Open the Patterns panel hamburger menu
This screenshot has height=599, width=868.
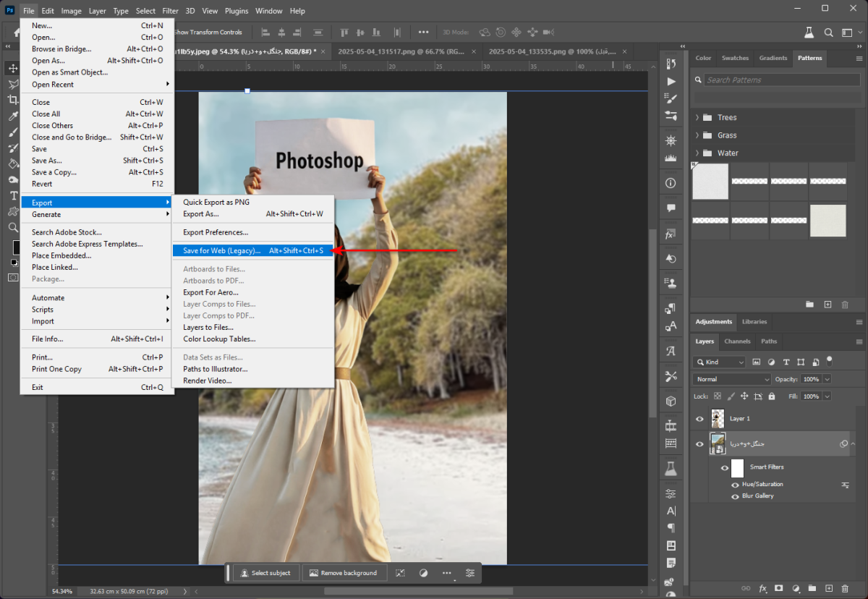tap(859, 58)
